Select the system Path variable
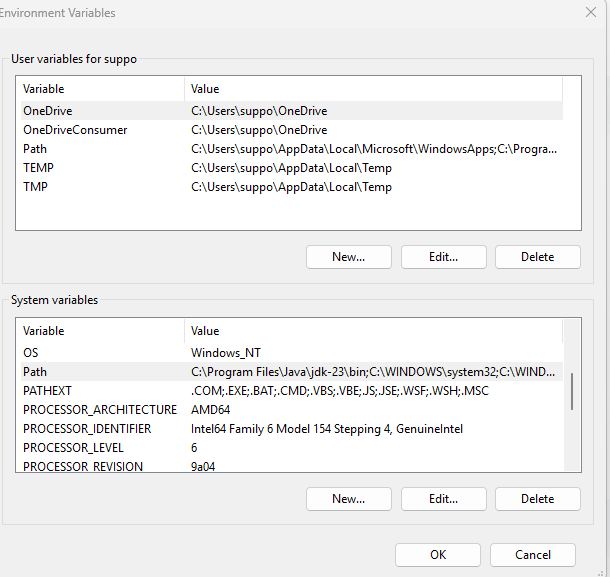Screen dimensions: 610x577 point(292,372)
